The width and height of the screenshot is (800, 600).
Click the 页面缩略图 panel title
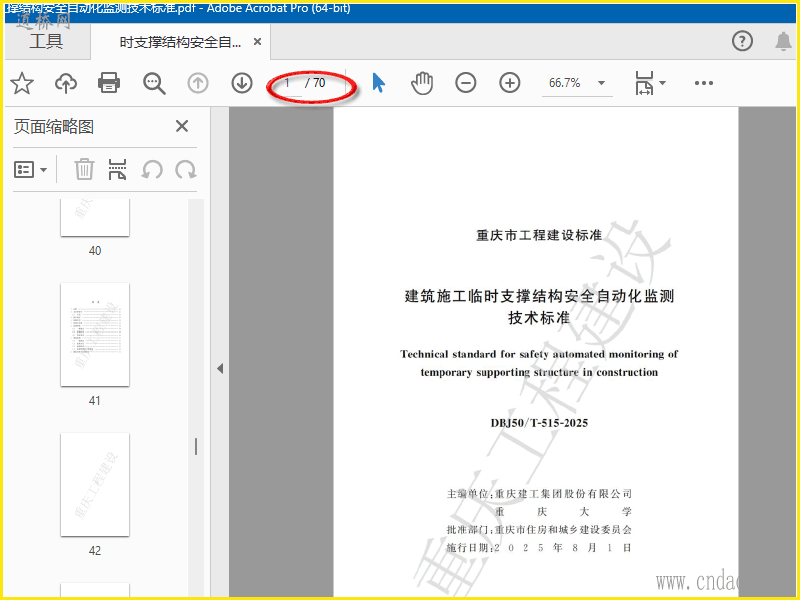pos(54,127)
